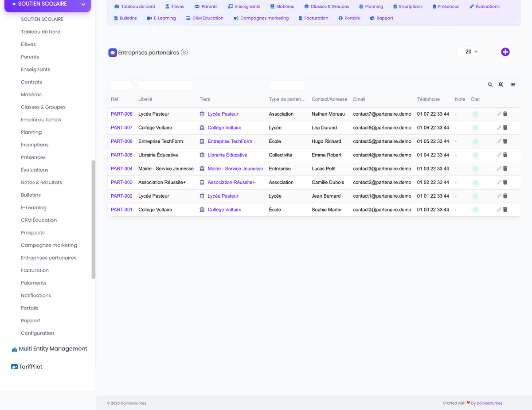Click email contact4@partenaire.demo
532x410 pixels.
tap(382, 155)
